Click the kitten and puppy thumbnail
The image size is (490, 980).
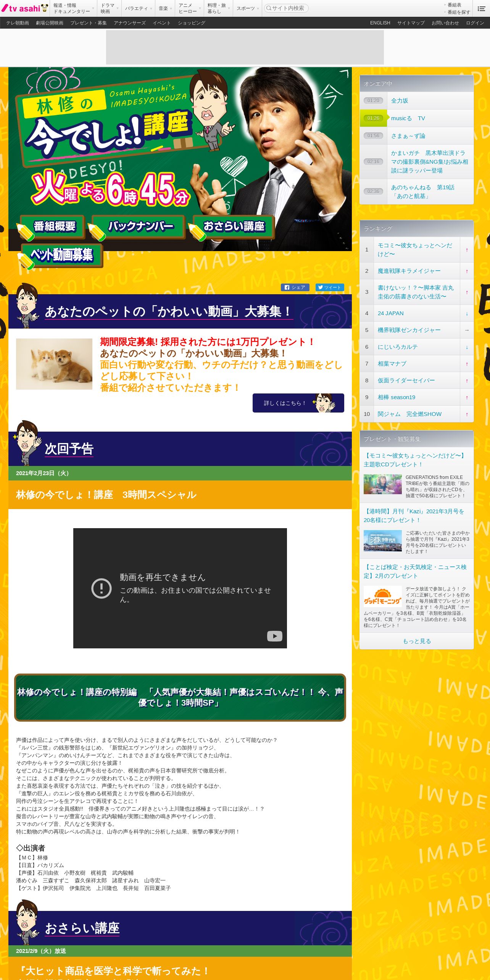click(x=54, y=364)
